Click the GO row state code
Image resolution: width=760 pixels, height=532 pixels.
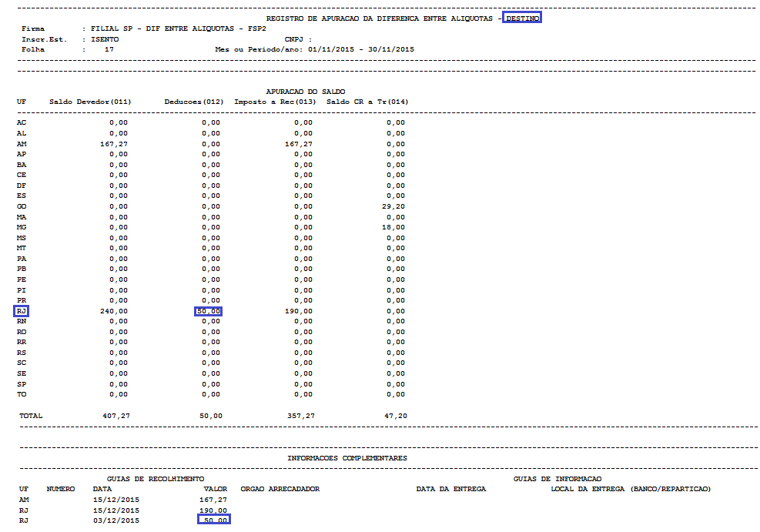(x=22, y=206)
